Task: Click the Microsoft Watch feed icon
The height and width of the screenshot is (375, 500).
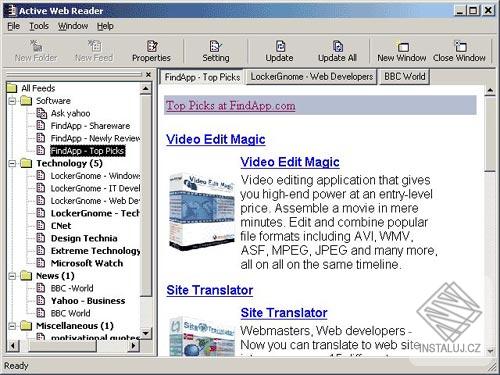Action: pos(40,263)
